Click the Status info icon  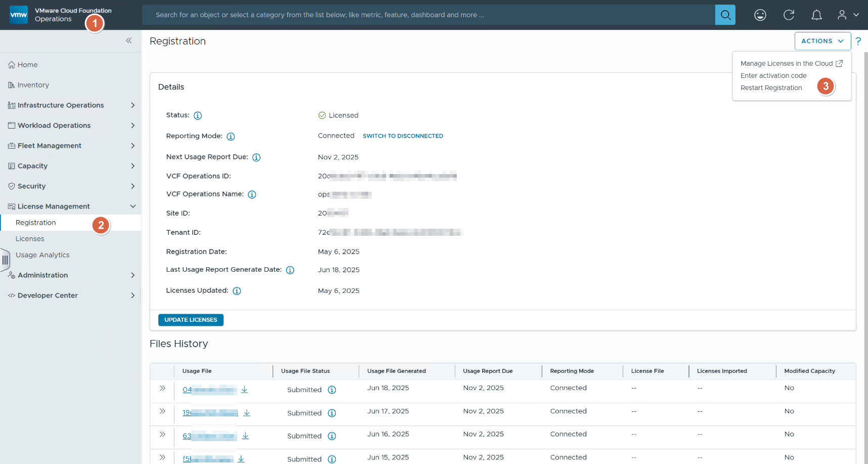198,115
